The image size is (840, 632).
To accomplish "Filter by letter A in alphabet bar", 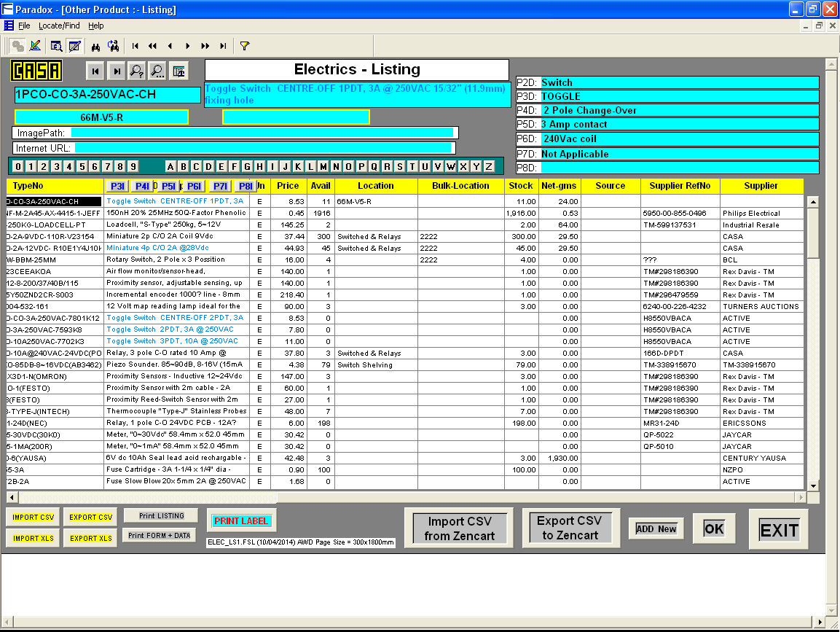I will (170, 167).
